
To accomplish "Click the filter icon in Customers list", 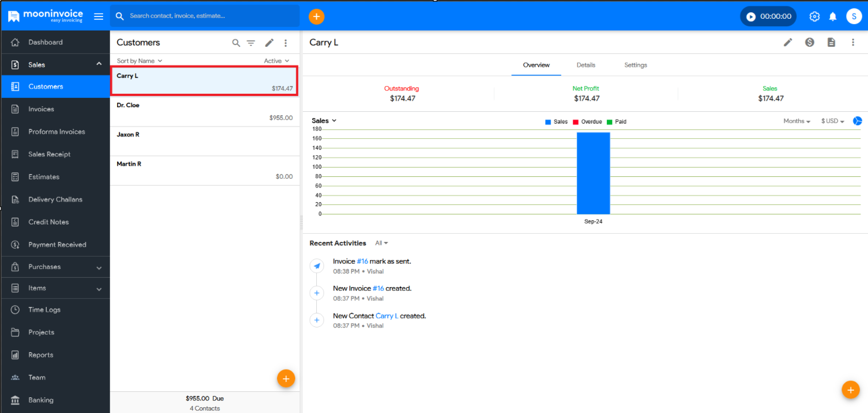I will (x=251, y=43).
